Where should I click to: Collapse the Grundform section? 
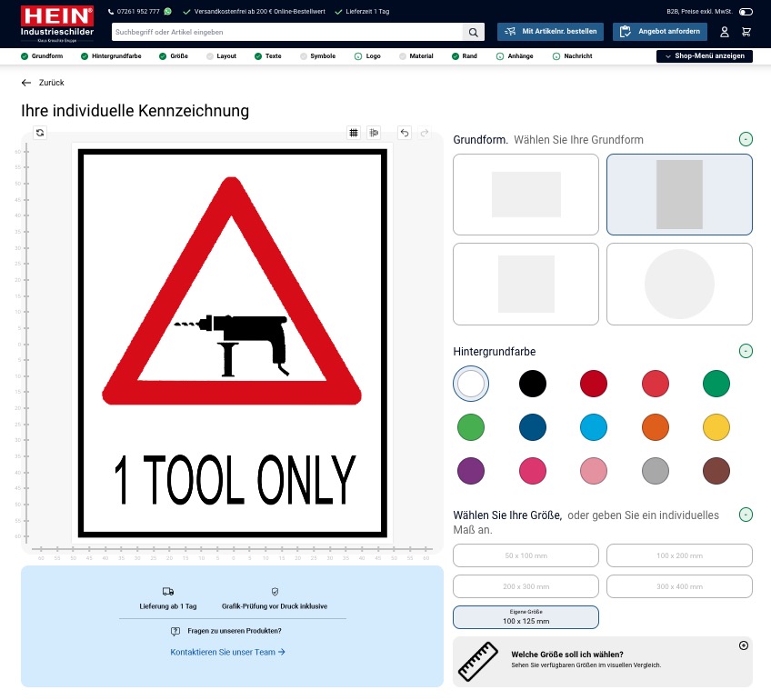point(746,139)
